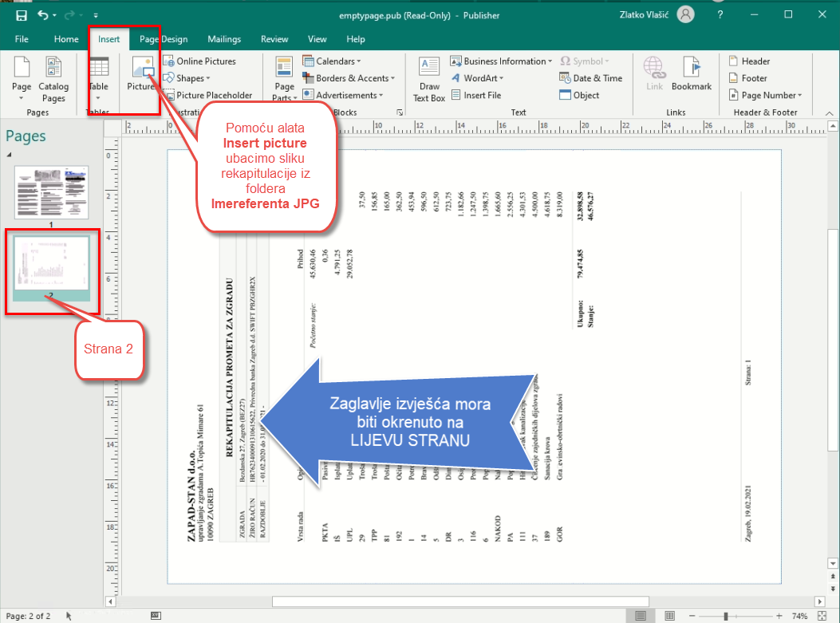Click the 'Page: 2 of 2' status indicator
This screenshot has height=623, width=840.
coord(28,616)
